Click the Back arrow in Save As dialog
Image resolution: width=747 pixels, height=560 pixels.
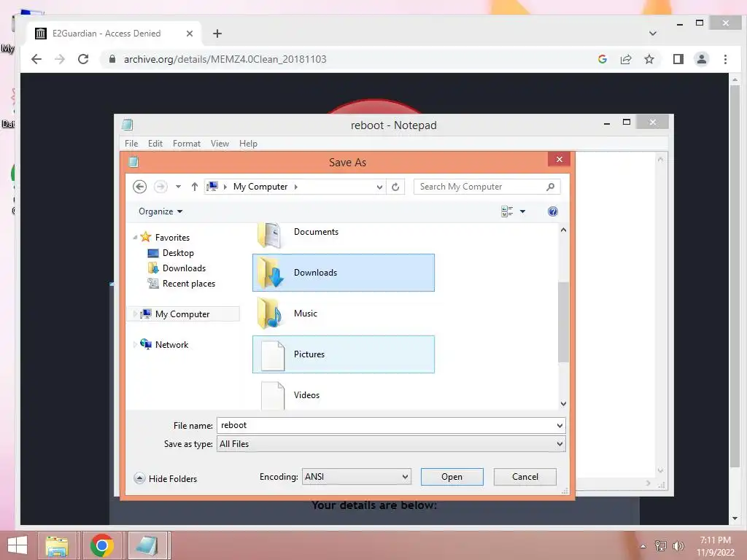pyautogui.click(x=139, y=187)
